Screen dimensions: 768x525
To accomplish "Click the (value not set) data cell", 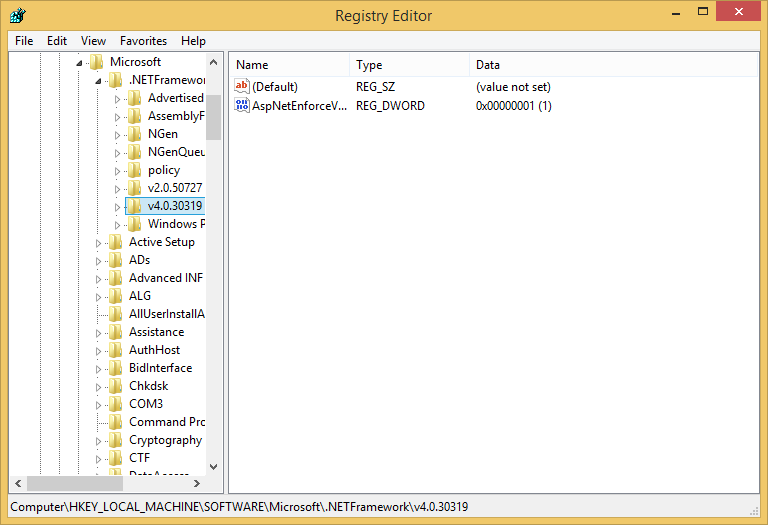I will tap(513, 87).
